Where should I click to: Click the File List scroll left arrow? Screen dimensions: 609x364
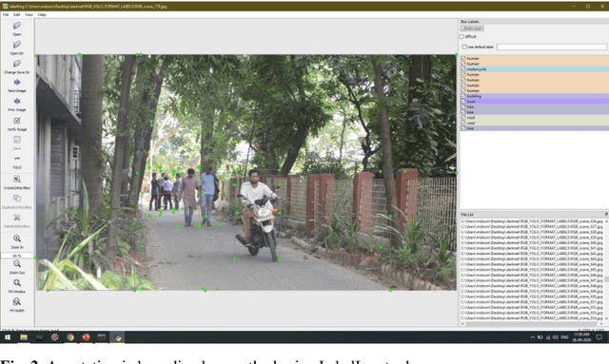point(463,323)
